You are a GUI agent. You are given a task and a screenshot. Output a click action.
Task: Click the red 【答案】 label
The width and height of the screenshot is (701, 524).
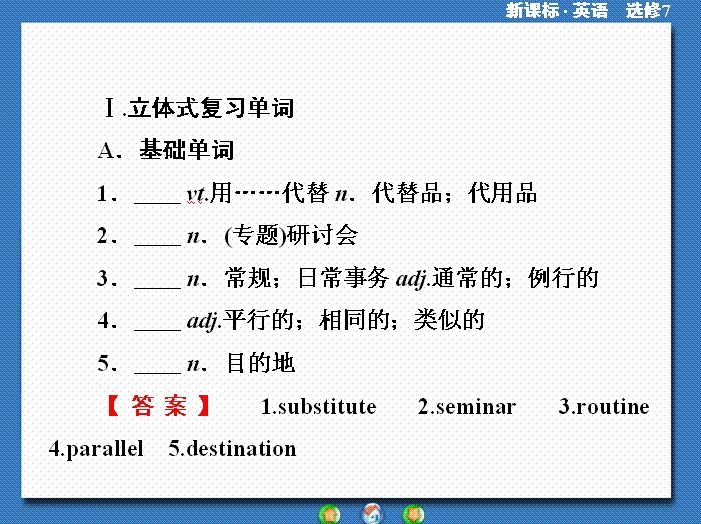158,407
